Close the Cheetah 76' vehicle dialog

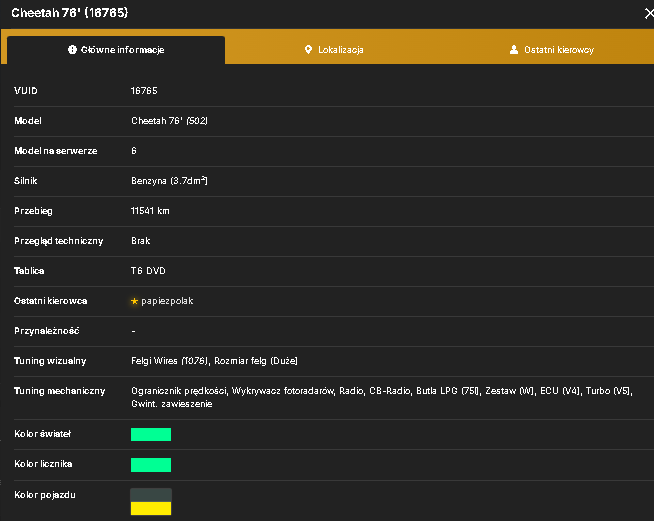pos(649,13)
